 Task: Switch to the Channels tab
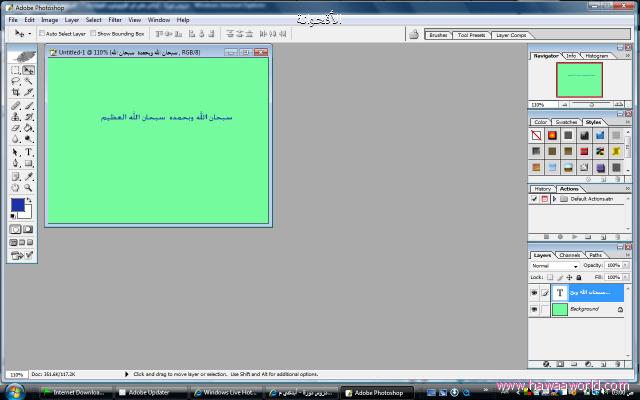coord(569,255)
